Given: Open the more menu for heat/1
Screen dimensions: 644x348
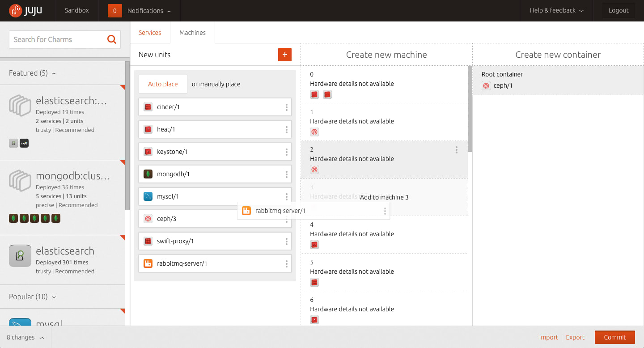Looking at the screenshot, I should pyautogui.click(x=287, y=129).
